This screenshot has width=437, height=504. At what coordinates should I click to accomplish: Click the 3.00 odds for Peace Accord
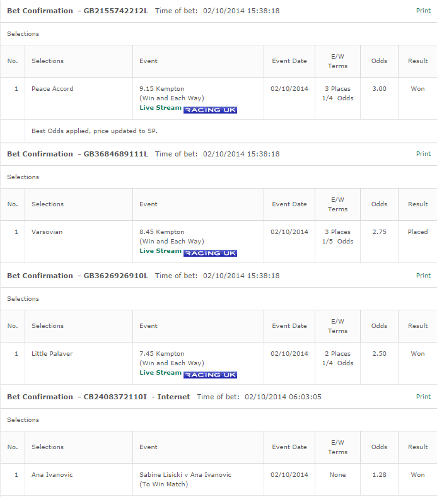click(379, 89)
